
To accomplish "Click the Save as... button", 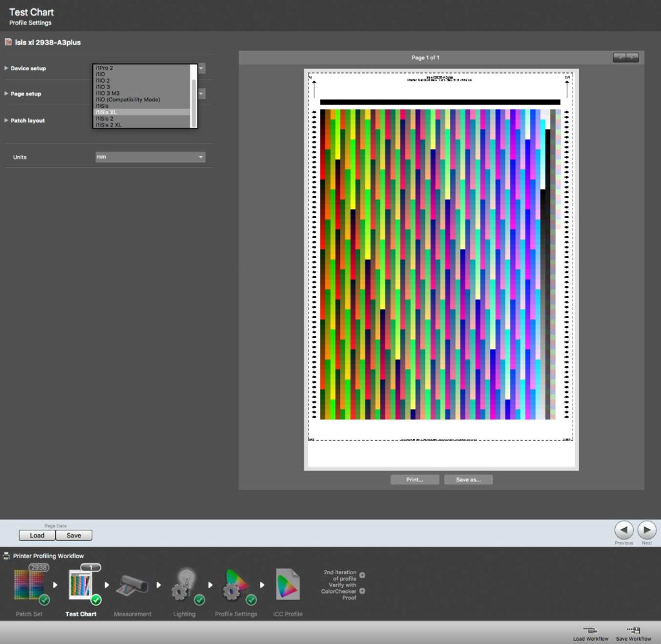I will 469,479.
